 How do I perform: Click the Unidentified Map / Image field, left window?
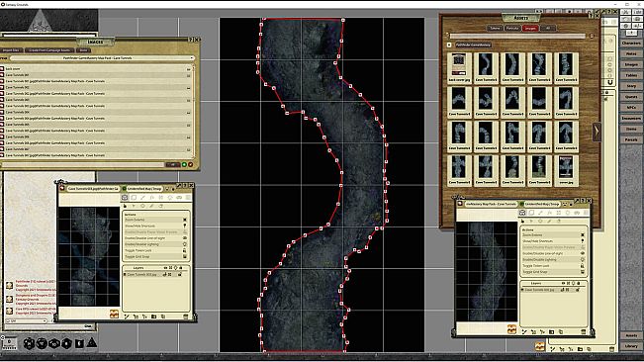[144, 188]
